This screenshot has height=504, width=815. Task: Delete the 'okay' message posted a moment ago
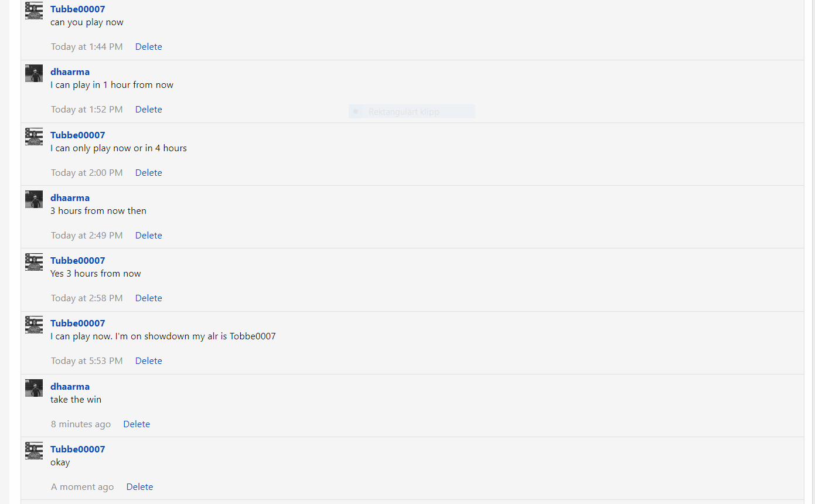tap(140, 487)
